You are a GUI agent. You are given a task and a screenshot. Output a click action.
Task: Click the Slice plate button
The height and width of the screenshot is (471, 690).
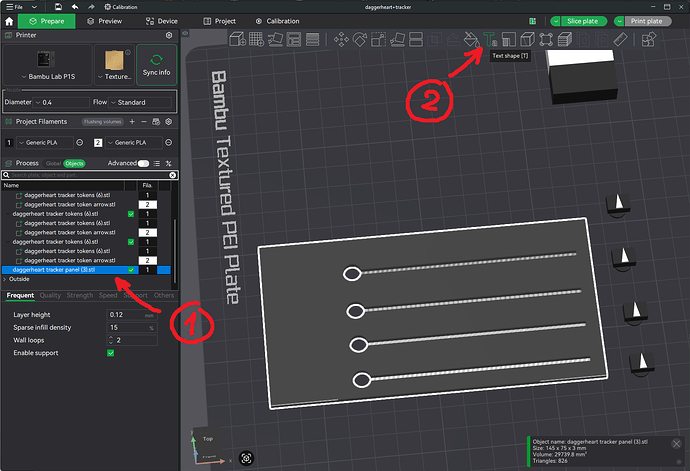583,21
